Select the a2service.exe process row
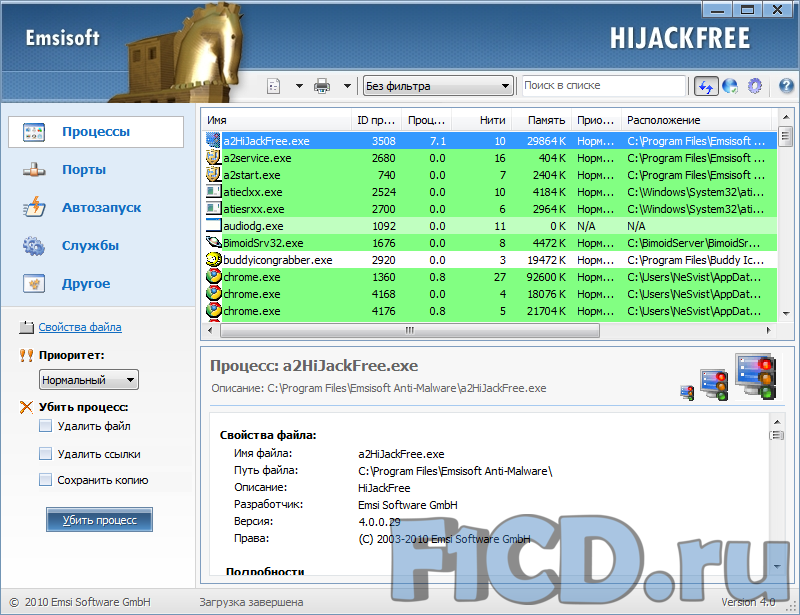The width and height of the screenshot is (800, 615). (491, 158)
